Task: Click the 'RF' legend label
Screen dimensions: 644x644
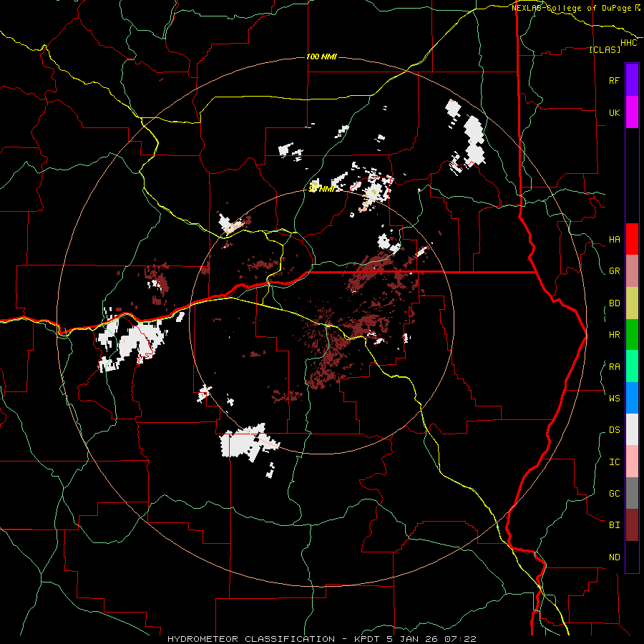Action: [x=614, y=80]
